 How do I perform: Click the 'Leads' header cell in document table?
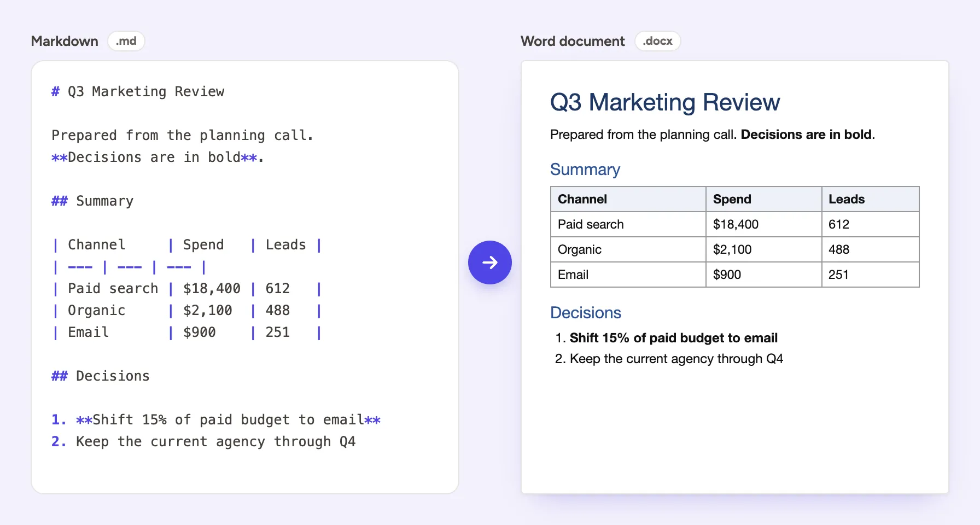point(871,199)
